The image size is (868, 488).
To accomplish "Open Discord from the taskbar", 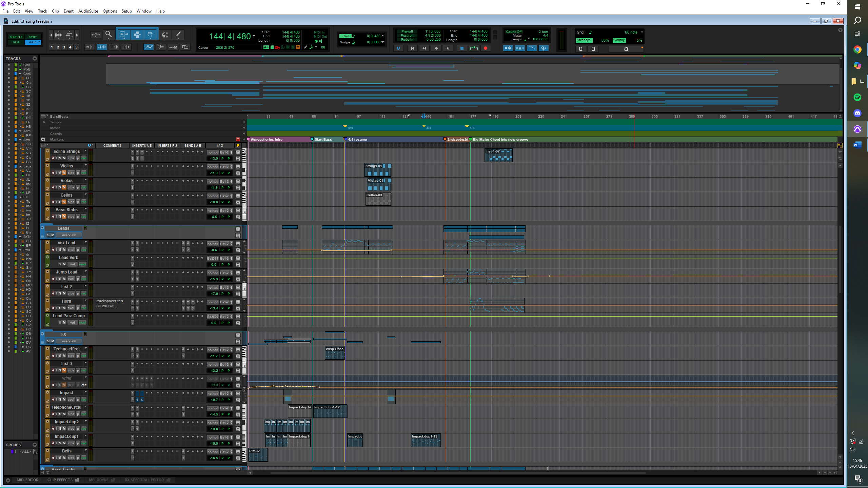I will coord(857,113).
